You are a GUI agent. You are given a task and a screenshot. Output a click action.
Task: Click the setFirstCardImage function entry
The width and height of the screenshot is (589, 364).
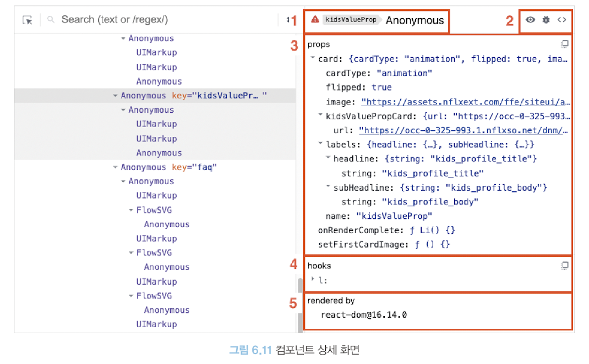(x=384, y=244)
